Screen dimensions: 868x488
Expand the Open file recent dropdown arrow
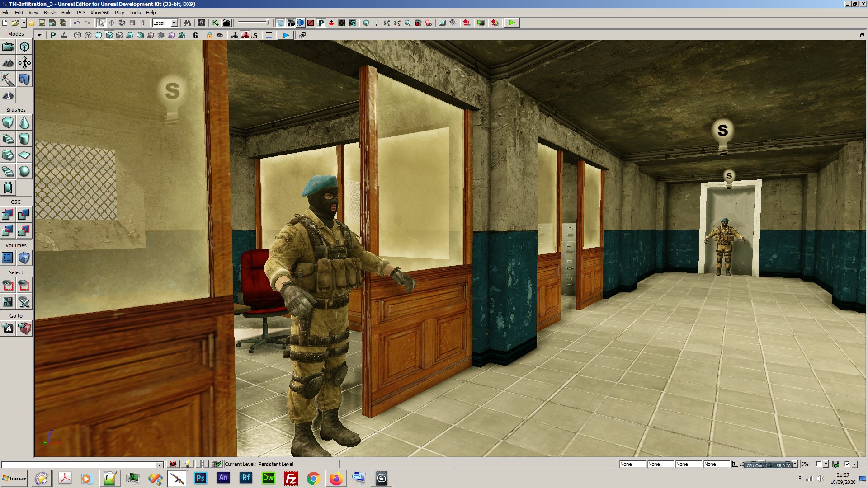[24, 23]
